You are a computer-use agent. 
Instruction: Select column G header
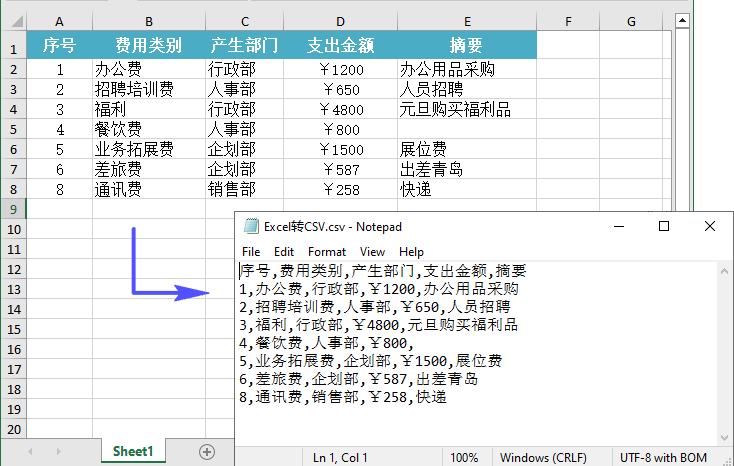click(631, 22)
